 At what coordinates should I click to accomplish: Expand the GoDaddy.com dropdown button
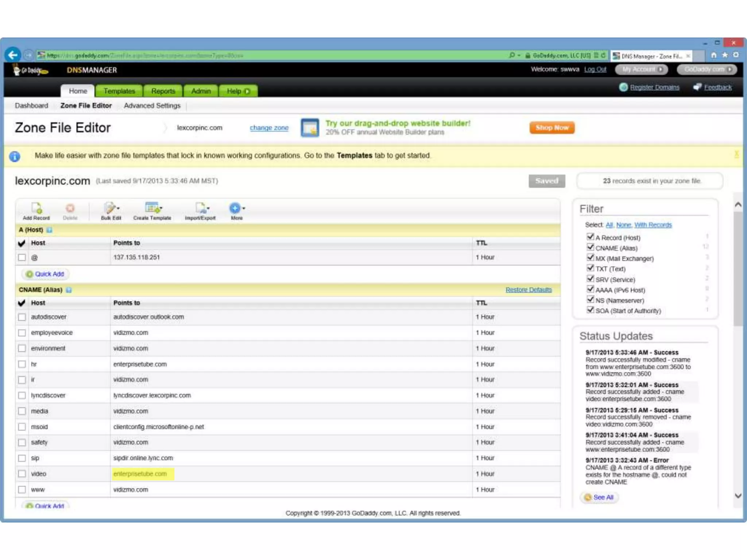click(x=707, y=70)
